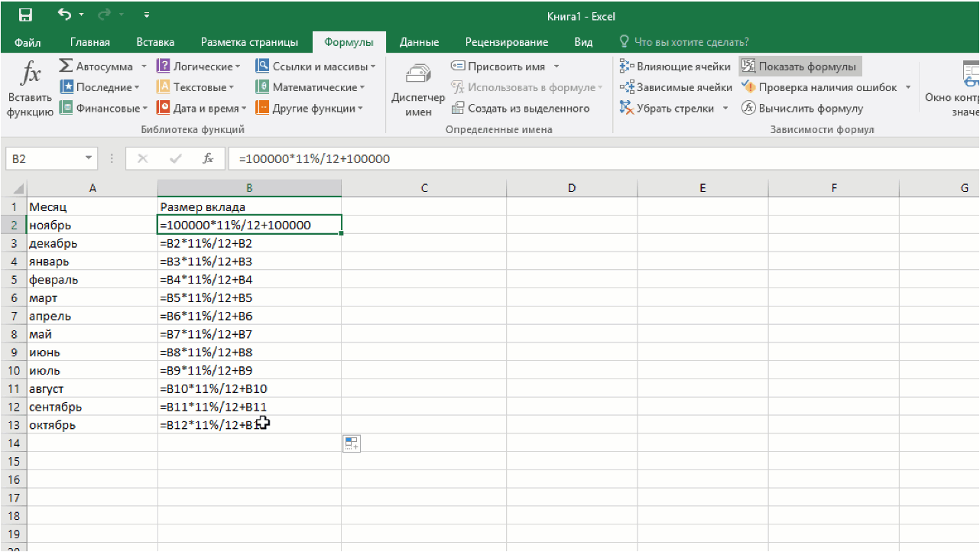Click Trace Precedents (Влияющие ячейки)

676,67
